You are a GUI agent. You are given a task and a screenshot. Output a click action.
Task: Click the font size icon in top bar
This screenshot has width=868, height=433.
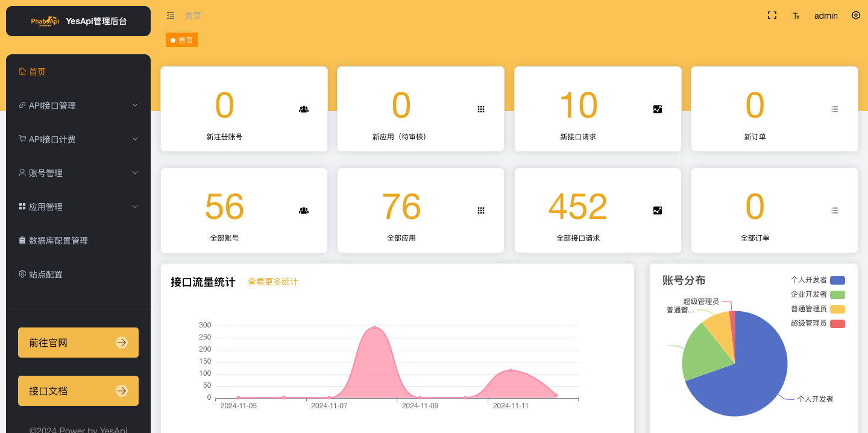click(796, 16)
